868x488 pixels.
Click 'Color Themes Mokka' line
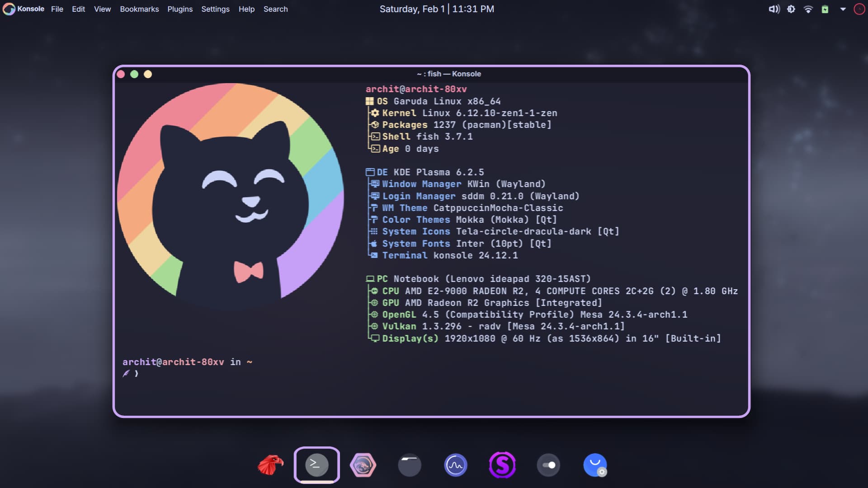point(463,220)
